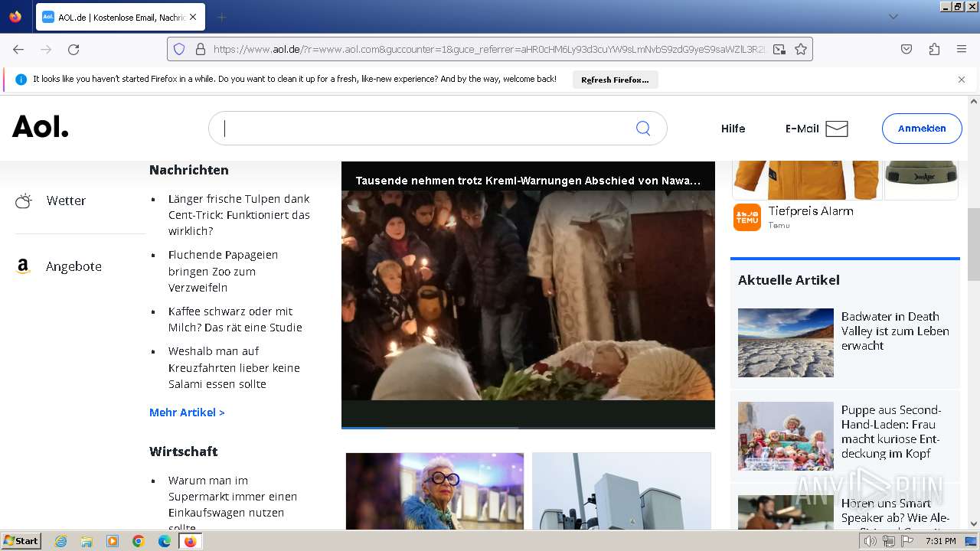Click the page vertical scrollbar thumb
Viewport: 980px width, 551px height.
click(974, 243)
